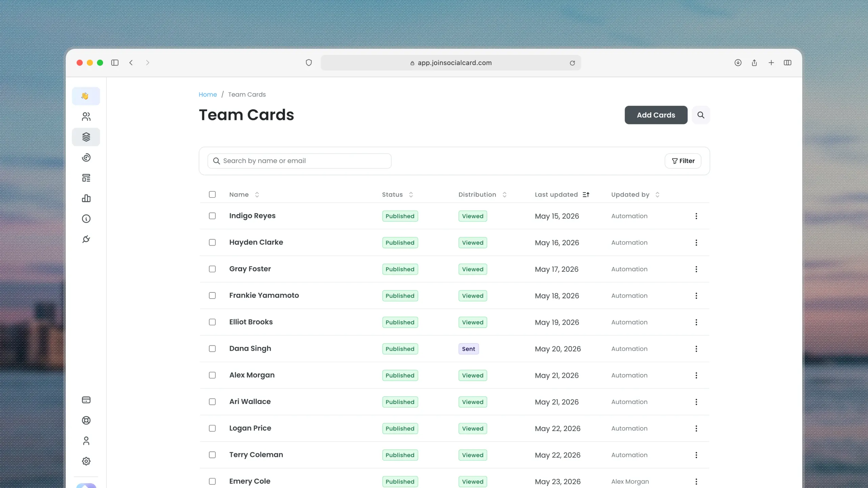The image size is (868, 488).
Task: Open the three-dot menu for Elliot Brooks
Action: pos(696,322)
